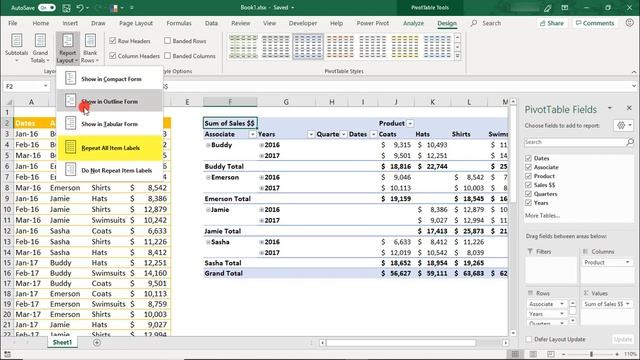
Task: Switch to Page Break Preview icon
Action: click(551, 354)
